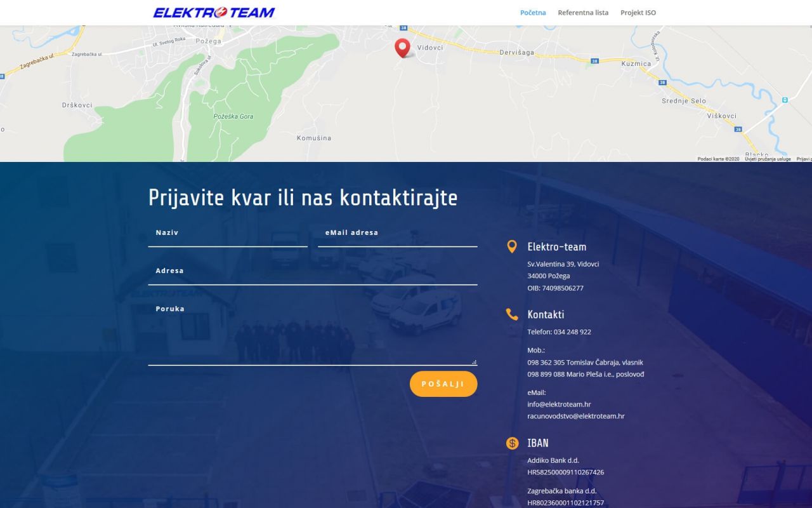
Task: Click the Uvjeti pružanja usluge map link
Action: 768,159
